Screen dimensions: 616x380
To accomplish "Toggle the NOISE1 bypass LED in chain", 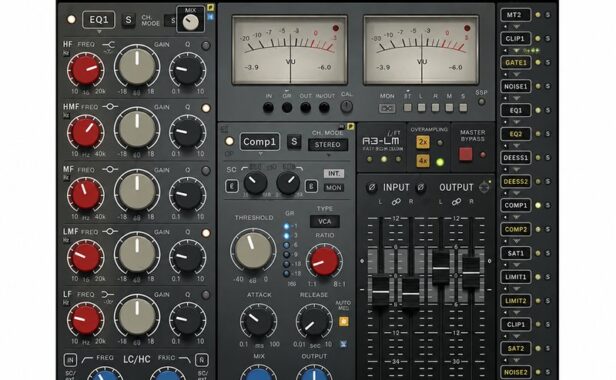I will [x=538, y=86].
